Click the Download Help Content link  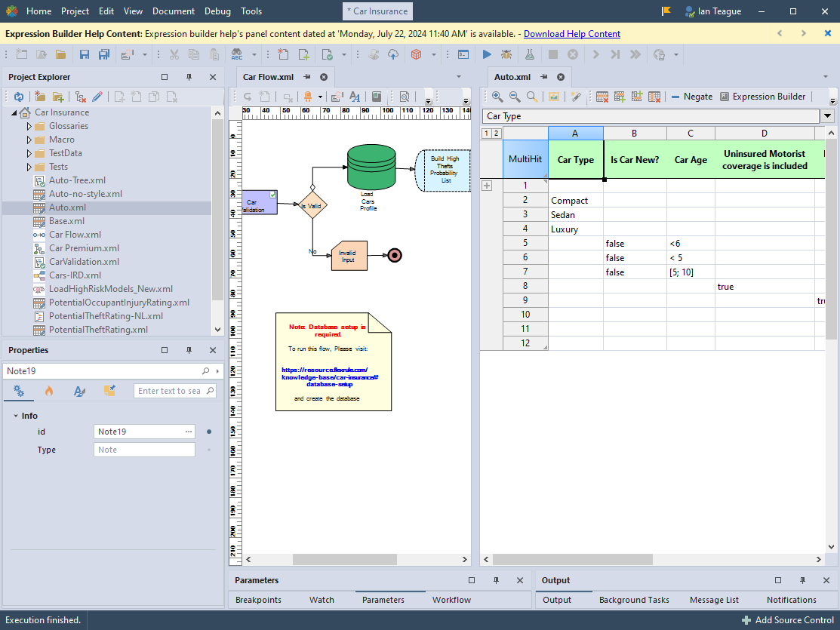[x=571, y=34]
